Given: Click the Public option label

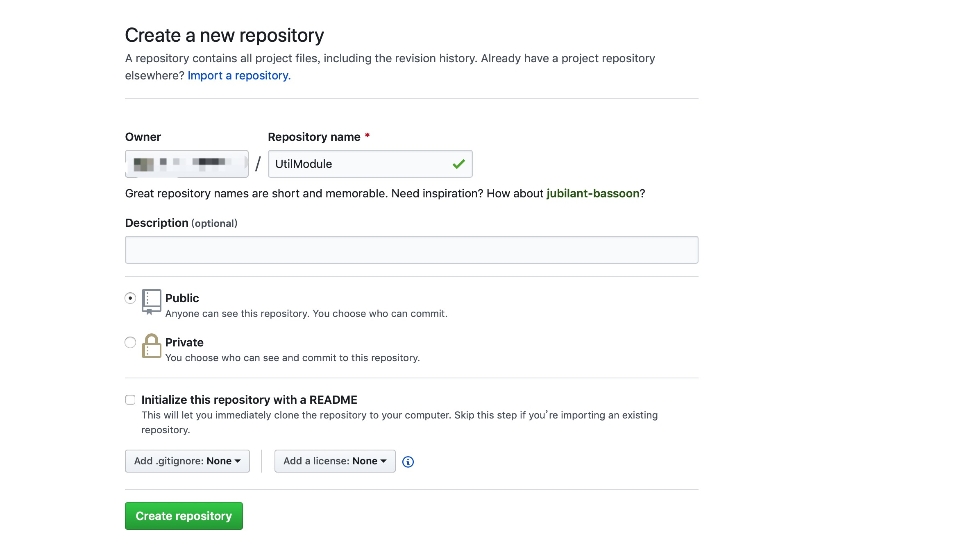Looking at the screenshot, I should [182, 298].
